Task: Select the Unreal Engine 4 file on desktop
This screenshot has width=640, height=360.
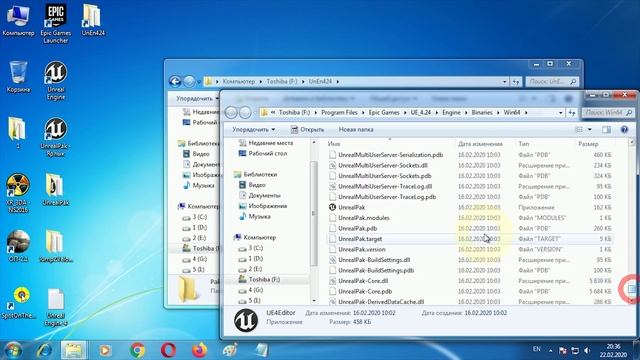Action: [56, 307]
